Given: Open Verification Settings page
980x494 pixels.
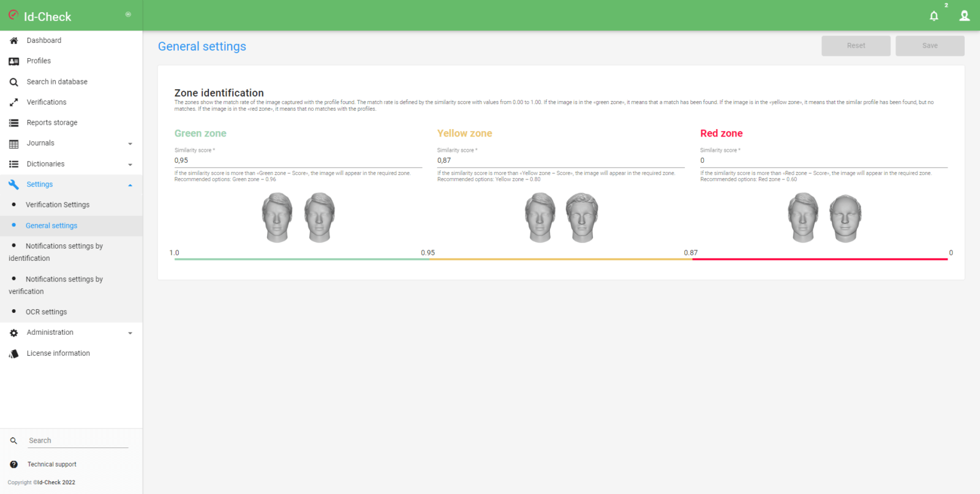Looking at the screenshot, I should (x=58, y=205).
